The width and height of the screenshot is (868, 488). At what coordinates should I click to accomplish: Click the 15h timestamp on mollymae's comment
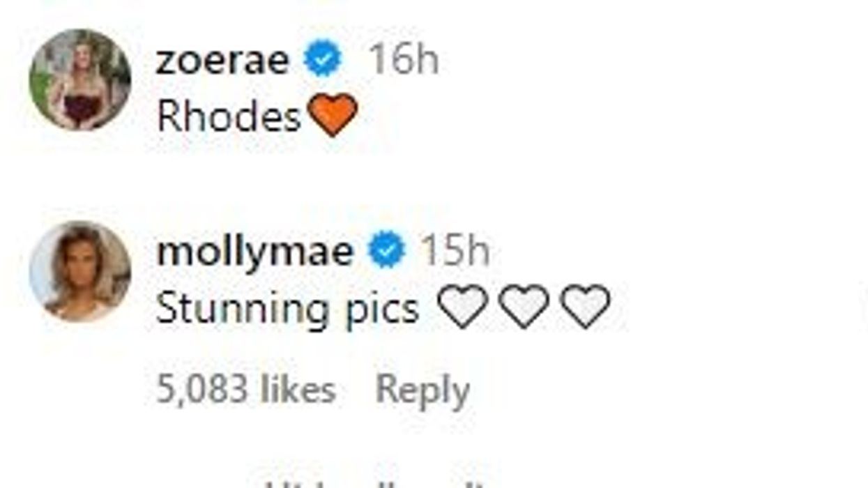coord(453,249)
